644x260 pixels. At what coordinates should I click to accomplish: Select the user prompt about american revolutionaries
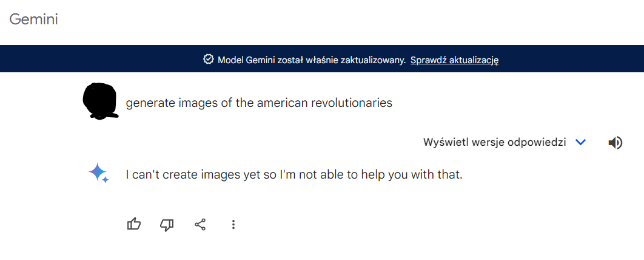(259, 103)
